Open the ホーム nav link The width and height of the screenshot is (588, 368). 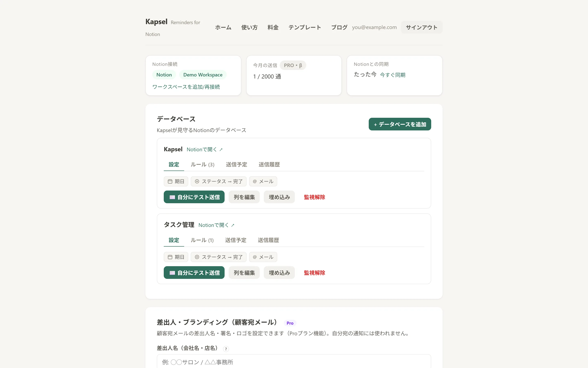[223, 27]
